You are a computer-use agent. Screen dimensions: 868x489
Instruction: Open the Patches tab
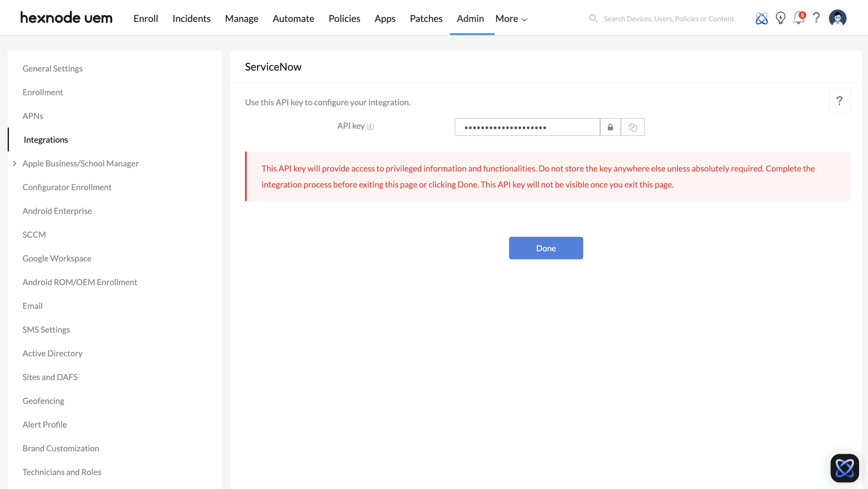click(426, 19)
